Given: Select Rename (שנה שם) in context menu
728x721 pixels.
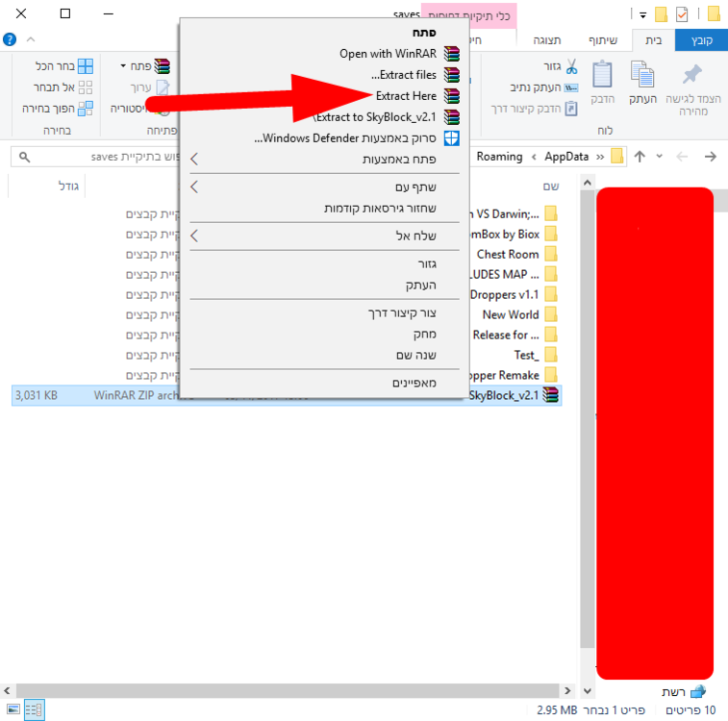Looking at the screenshot, I should tap(324, 355).
